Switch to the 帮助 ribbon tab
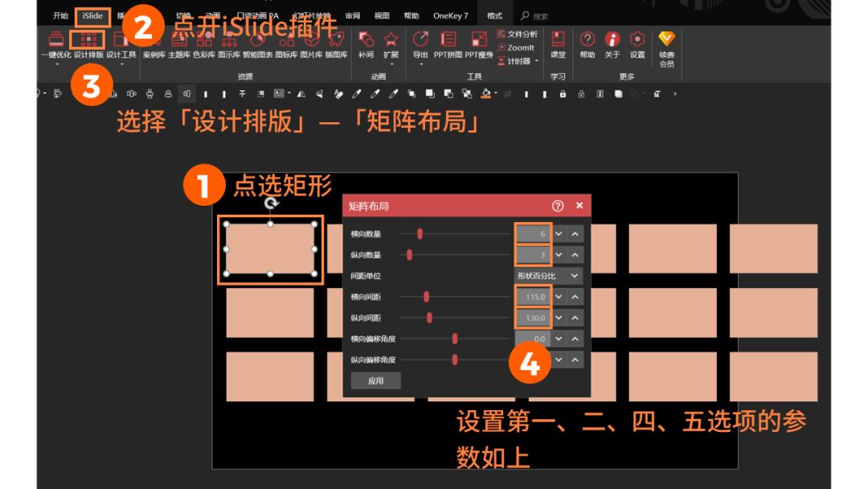868x489 pixels. coord(411,15)
